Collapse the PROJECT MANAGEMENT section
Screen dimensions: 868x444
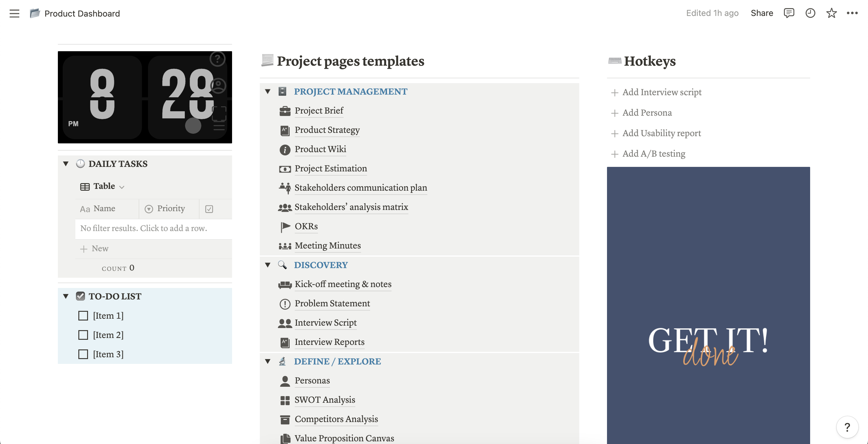tap(268, 91)
